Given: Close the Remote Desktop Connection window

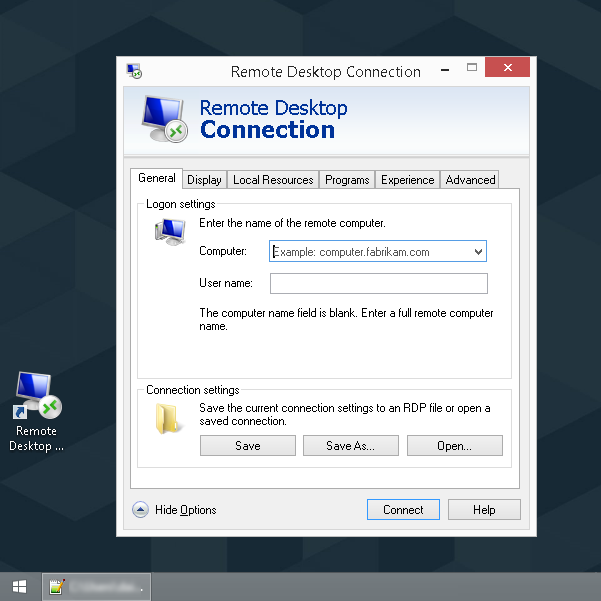Looking at the screenshot, I should [x=507, y=67].
